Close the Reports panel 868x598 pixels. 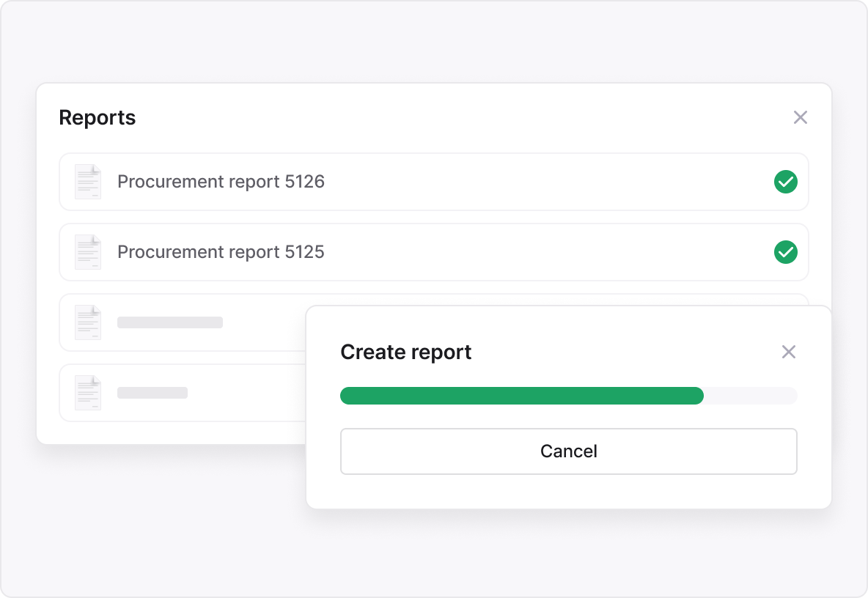(x=800, y=117)
